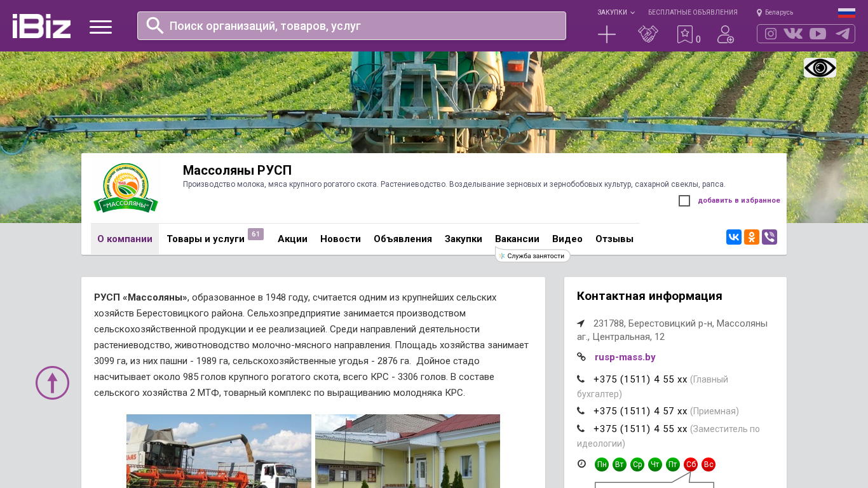Click the iBiz logo
868x488 pixels.
point(41,26)
